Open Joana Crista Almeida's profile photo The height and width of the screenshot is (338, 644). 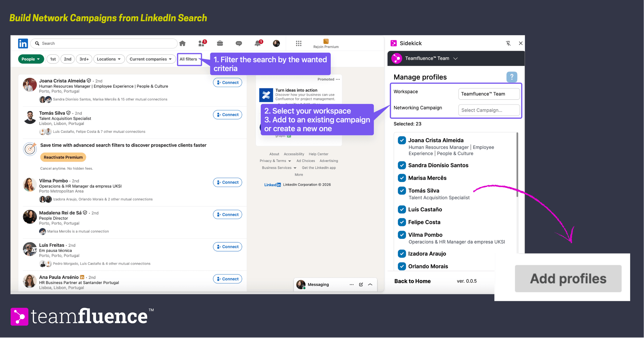(x=30, y=85)
